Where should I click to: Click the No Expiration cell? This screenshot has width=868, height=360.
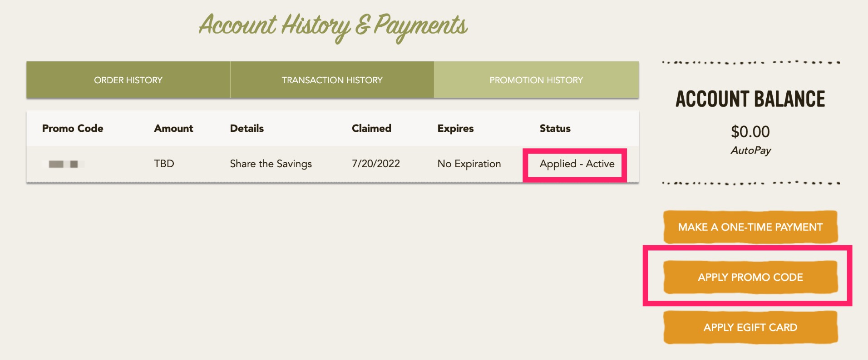point(469,164)
